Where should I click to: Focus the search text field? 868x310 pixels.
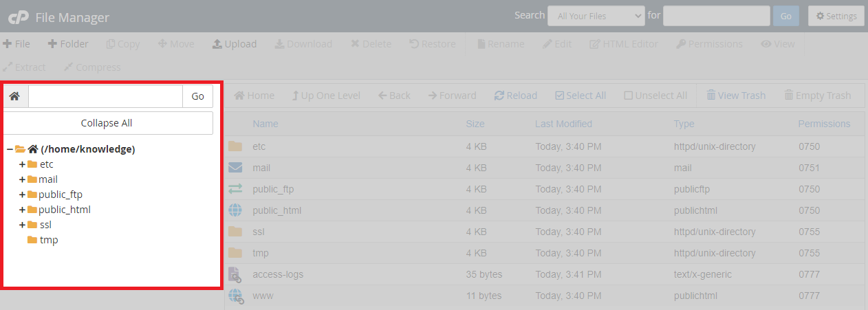point(717,16)
